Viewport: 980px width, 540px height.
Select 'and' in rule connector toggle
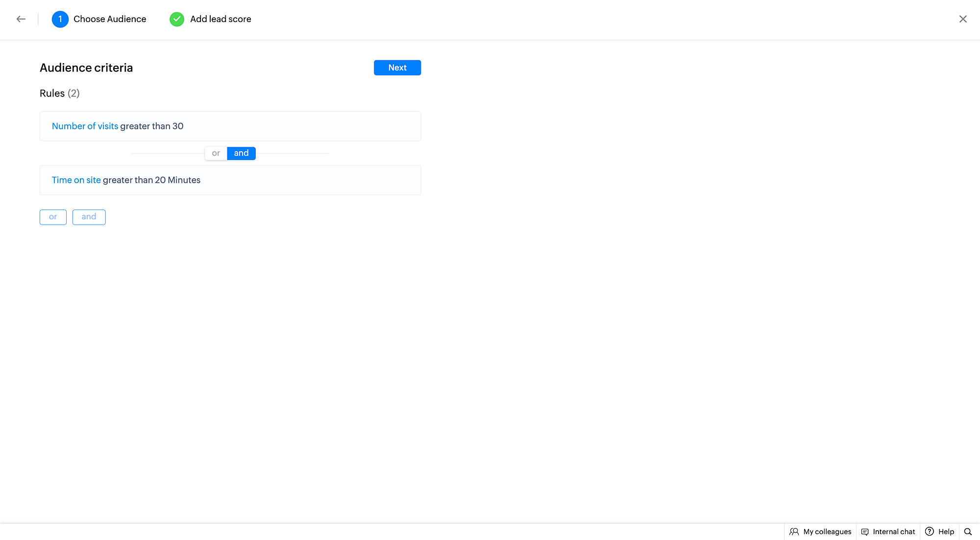[241, 153]
